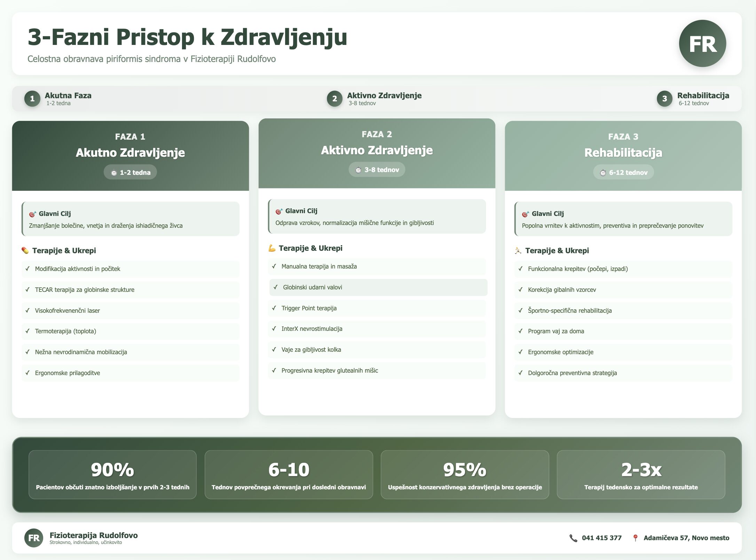Click the checkmark beside TECAR terapija

(x=27, y=289)
